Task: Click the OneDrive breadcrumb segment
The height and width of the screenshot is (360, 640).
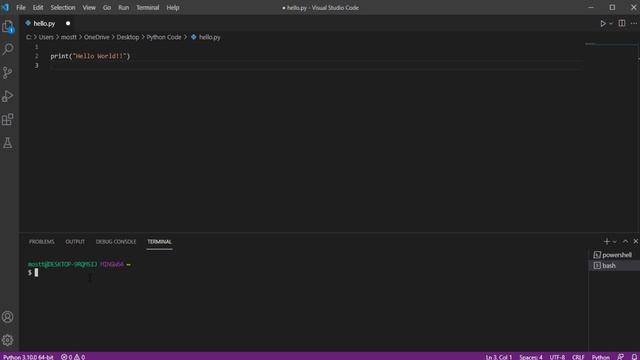Action: pos(97,37)
